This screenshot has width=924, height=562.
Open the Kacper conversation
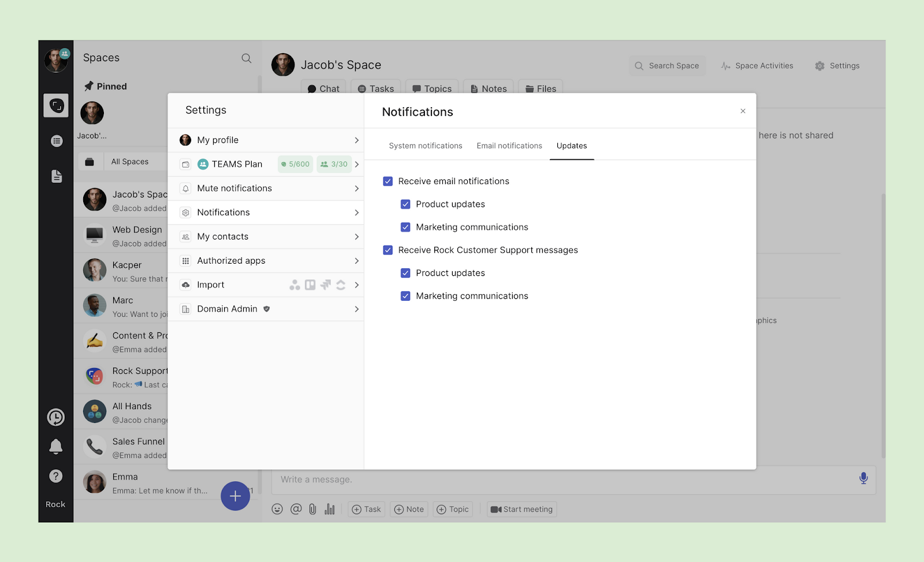click(121, 271)
